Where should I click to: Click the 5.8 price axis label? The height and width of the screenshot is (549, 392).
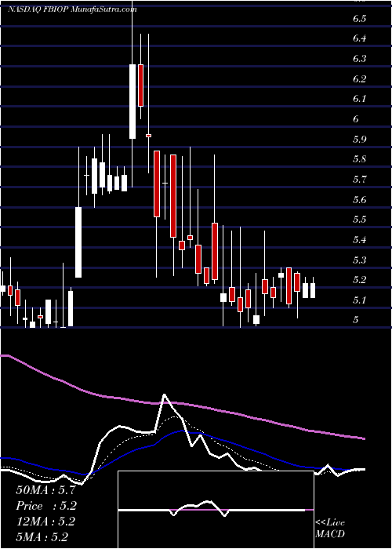(x=360, y=160)
